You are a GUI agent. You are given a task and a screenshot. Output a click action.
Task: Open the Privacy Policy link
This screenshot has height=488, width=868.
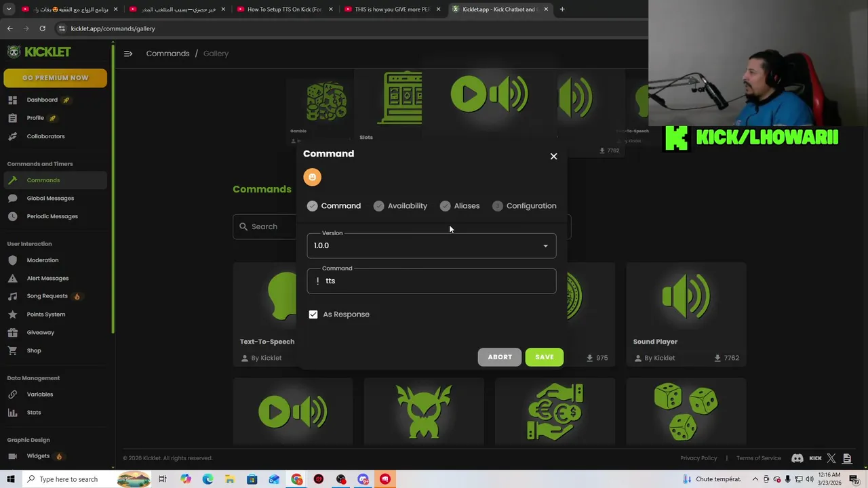click(698, 458)
